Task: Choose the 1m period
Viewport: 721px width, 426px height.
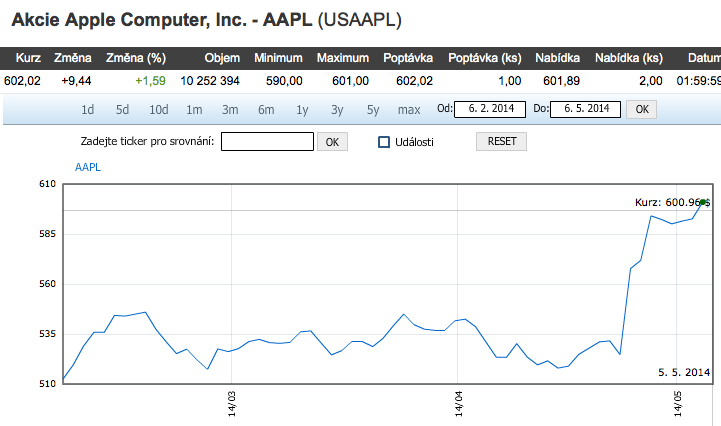Action: [194, 109]
